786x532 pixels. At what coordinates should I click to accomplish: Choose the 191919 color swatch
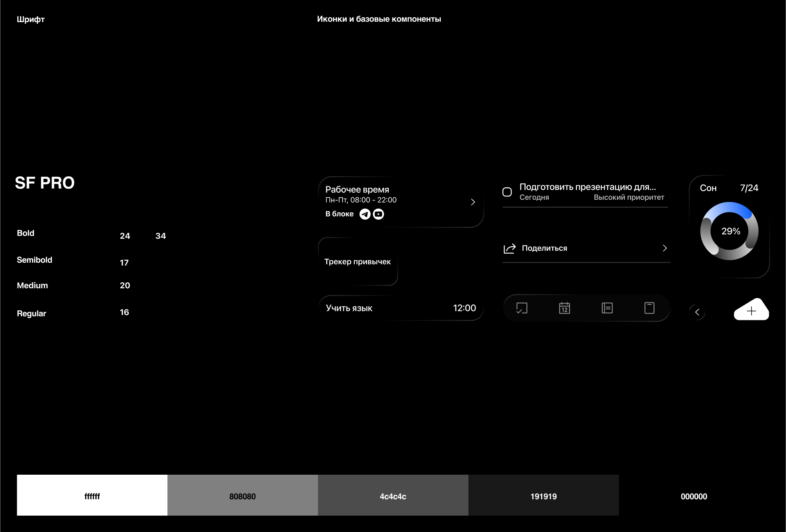point(543,495)
